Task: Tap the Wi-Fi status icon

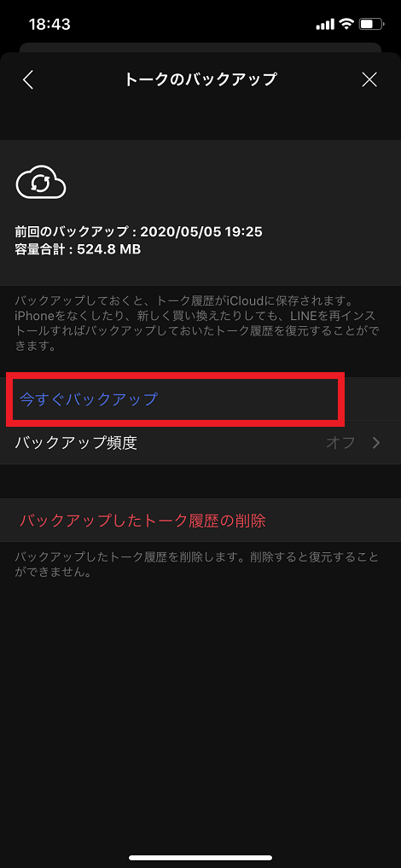Action: click(x=346, y=25)
